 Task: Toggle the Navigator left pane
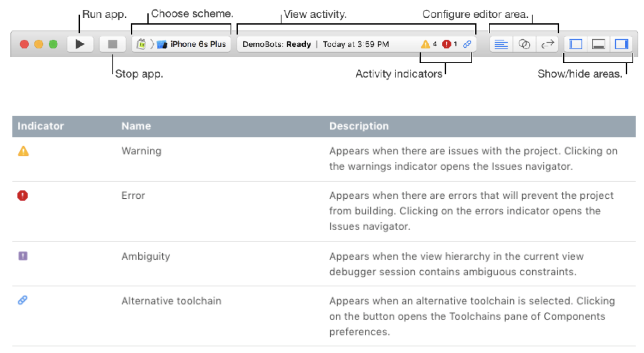click(x=575, y=44)
